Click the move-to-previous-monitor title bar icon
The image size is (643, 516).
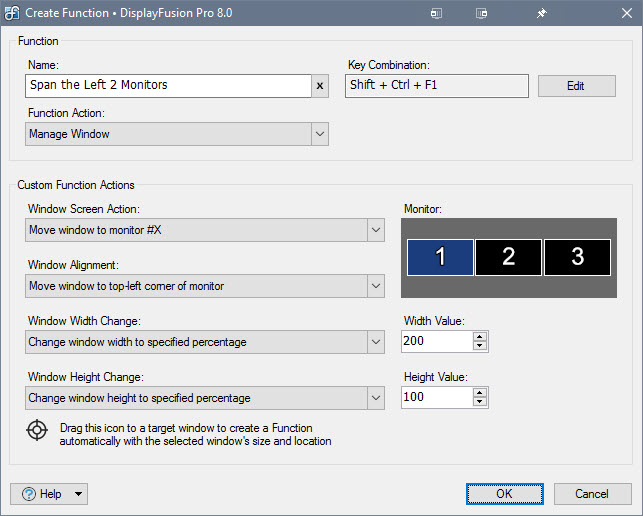[x=436, y=13]
